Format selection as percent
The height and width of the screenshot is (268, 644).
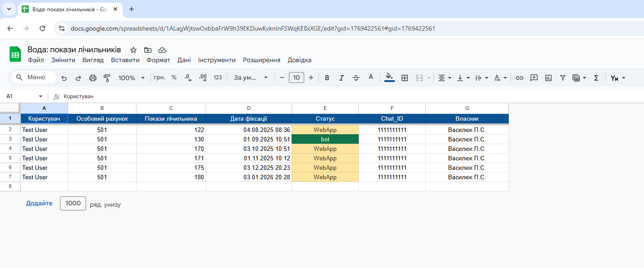click(x=174, y=77)
